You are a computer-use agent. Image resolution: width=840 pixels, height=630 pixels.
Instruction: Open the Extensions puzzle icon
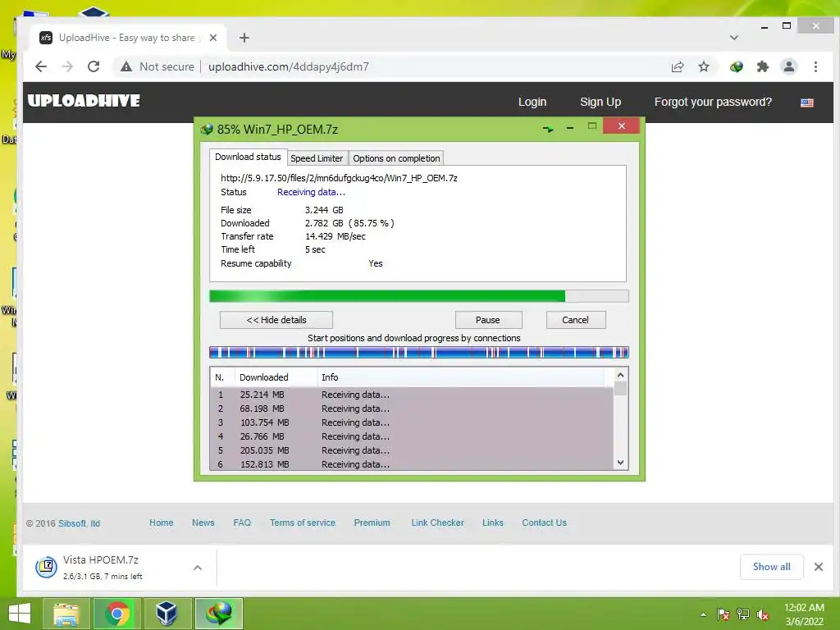pos(762,66)
